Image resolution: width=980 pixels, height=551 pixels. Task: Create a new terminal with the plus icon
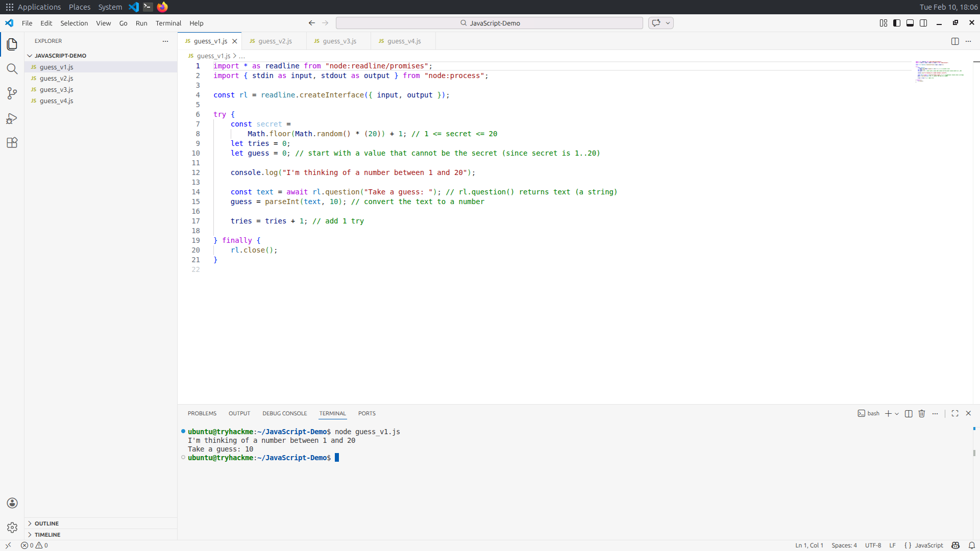coord(889,413)
